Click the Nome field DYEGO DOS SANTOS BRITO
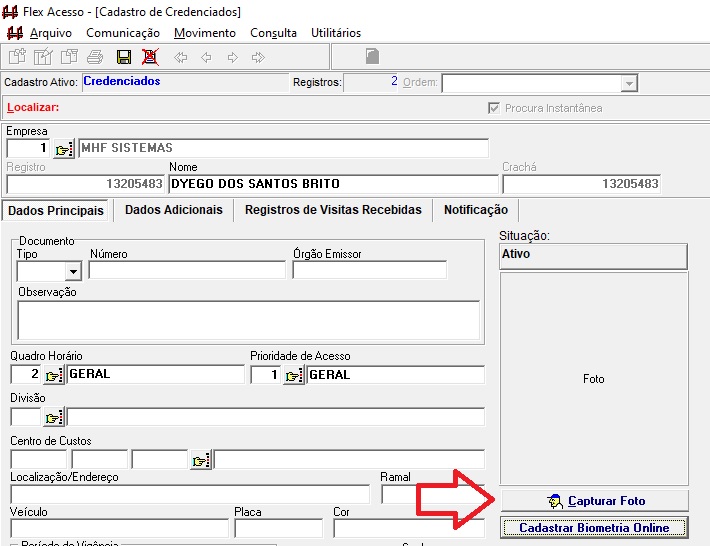This screenshot has height=546, width=710. [334, 184]
